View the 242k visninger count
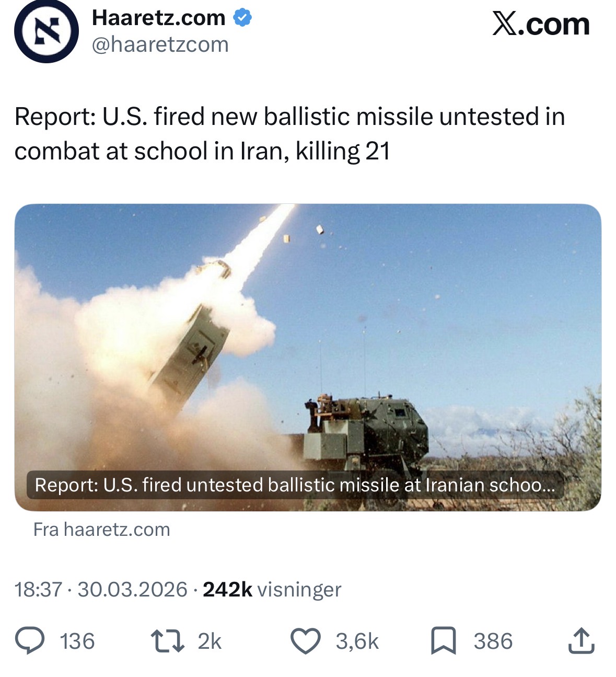The width and height of the screenshot is (616, 677). 272,590
